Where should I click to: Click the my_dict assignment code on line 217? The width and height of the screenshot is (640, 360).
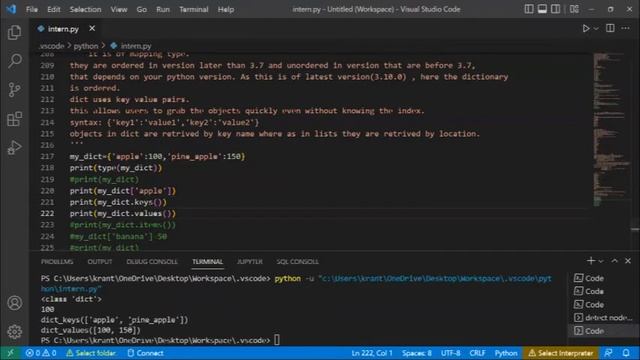pyautogui.click(x=157, y=156)
